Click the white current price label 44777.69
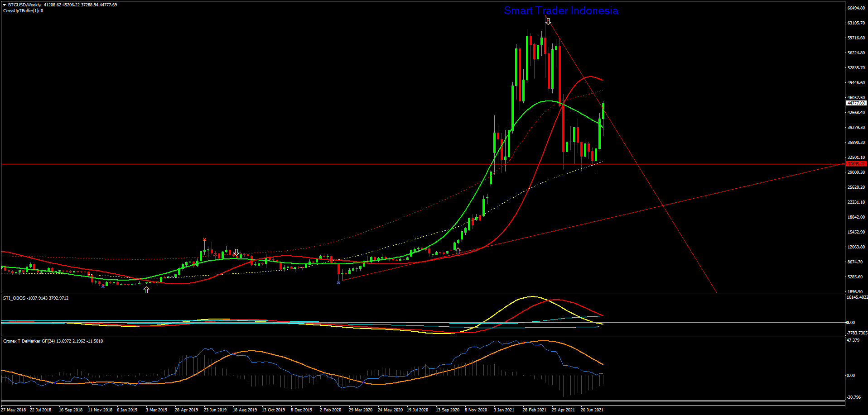 [x=856, y=103]
